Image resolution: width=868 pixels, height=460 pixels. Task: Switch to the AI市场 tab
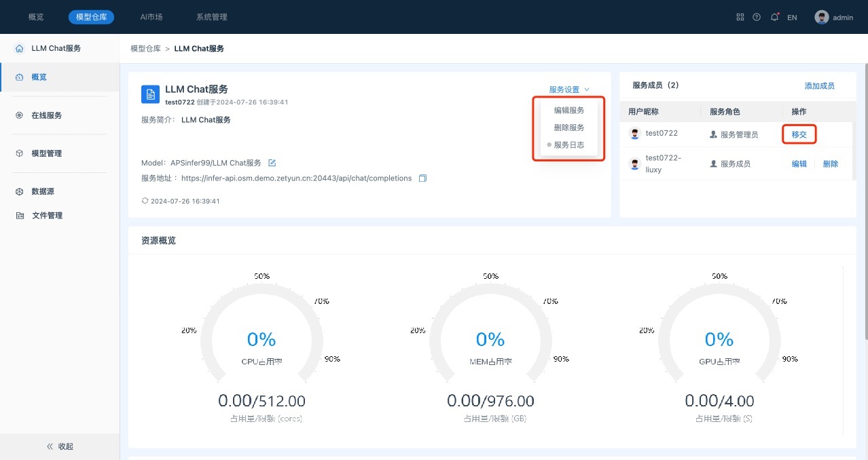[x=151, y=17]
